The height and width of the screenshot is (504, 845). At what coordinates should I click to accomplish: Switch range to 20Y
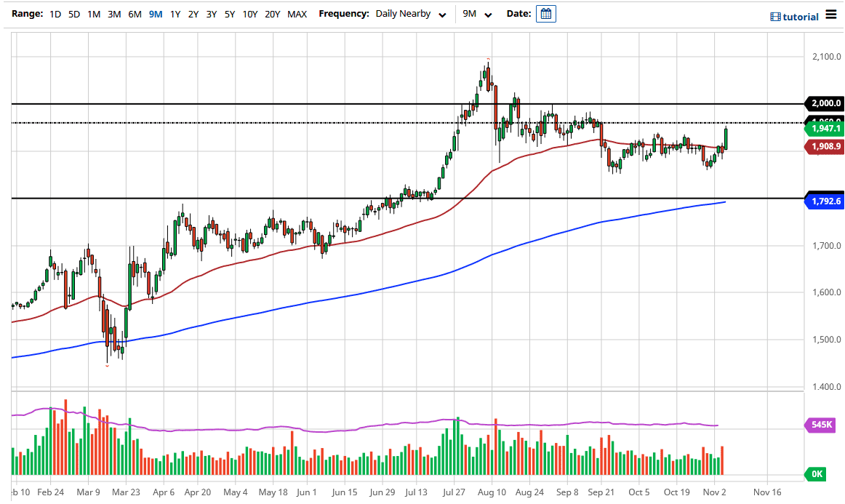tap(272, 14)
